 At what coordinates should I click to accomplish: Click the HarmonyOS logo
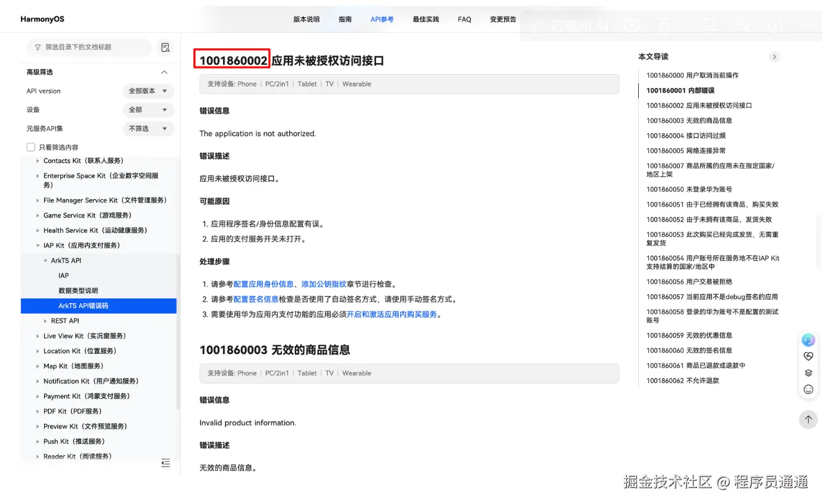point(42,19)
